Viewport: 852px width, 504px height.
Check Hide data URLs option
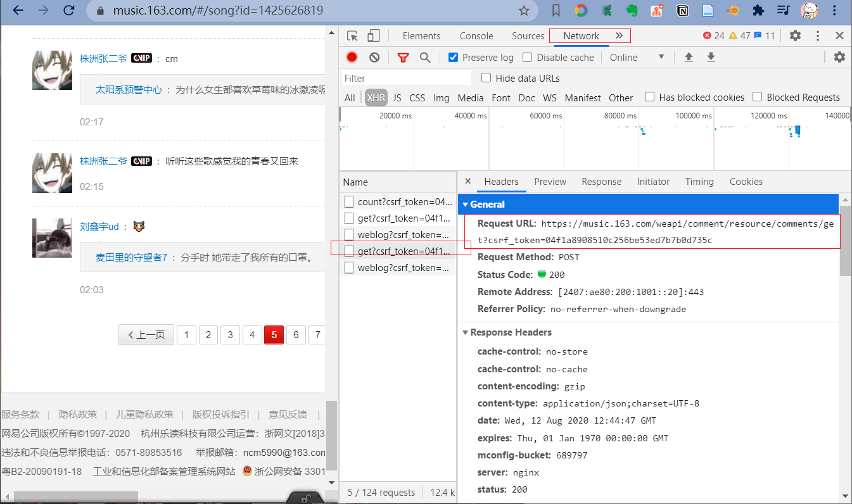click(x=486, y=78)
